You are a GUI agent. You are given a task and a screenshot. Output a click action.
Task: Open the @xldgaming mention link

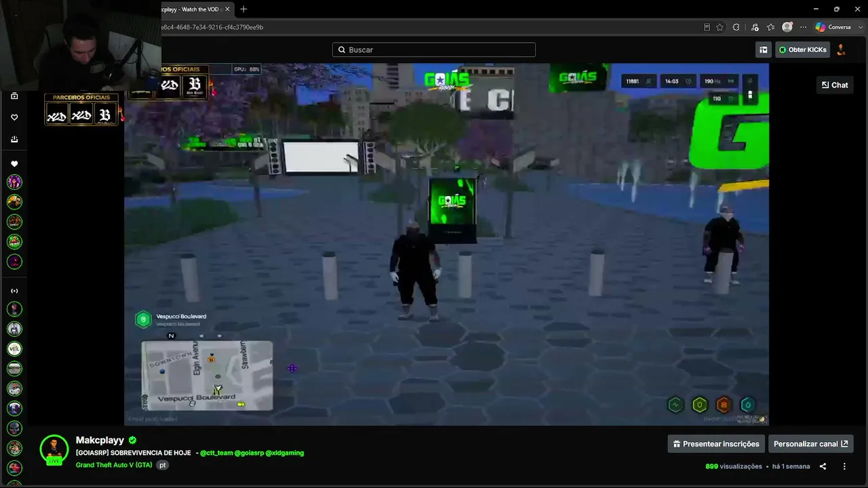pyautogui.click(x=285, y=453)
